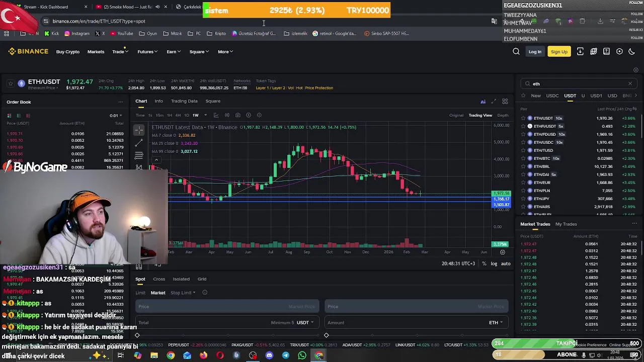This screenshot has width=644, height=362.
Task: Open Discord from the Windows taskbar
Action: (x=269, y=355)
